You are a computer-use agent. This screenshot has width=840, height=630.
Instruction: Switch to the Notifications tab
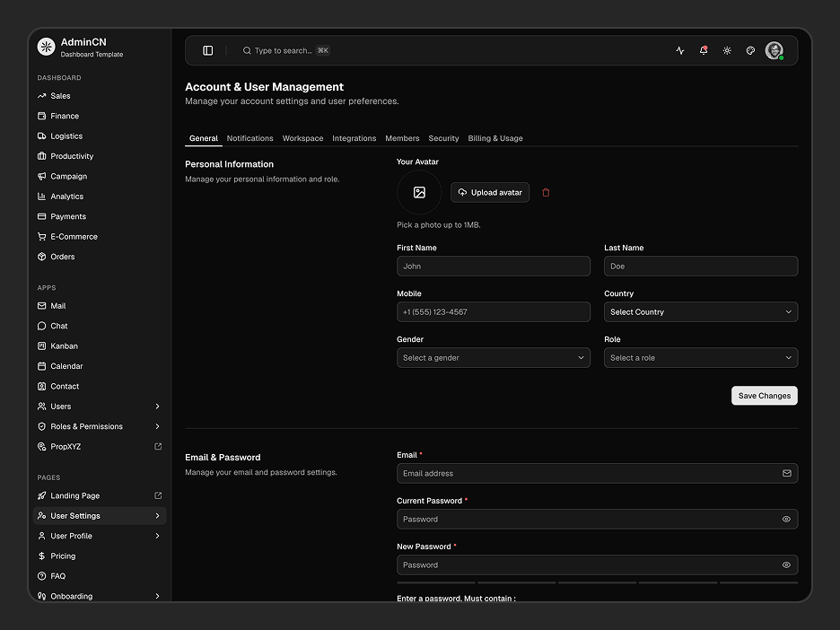(250, 138)
